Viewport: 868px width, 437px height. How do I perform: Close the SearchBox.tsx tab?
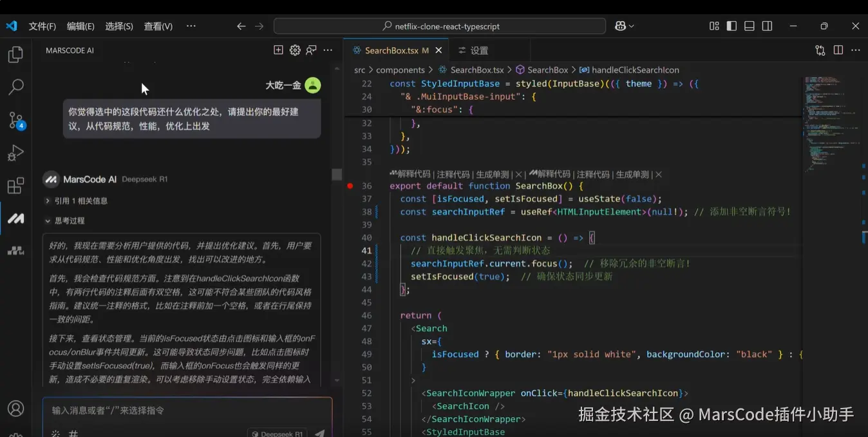tap(439, 50)
